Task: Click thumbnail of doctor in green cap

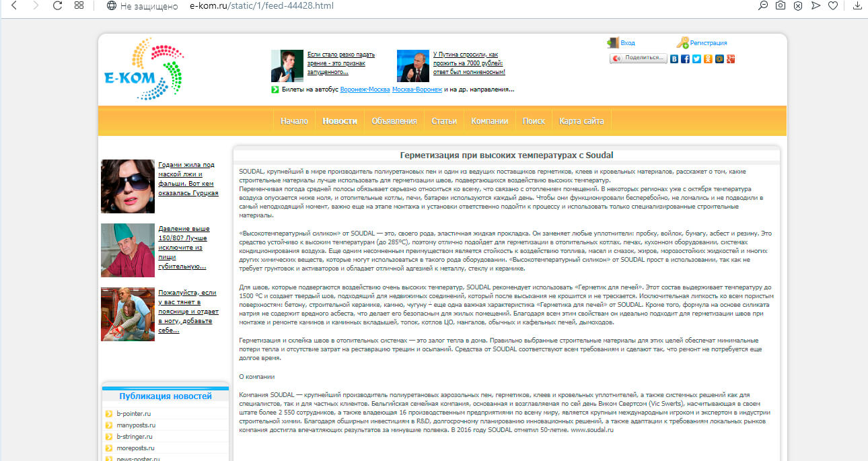Action: (128, 250)
